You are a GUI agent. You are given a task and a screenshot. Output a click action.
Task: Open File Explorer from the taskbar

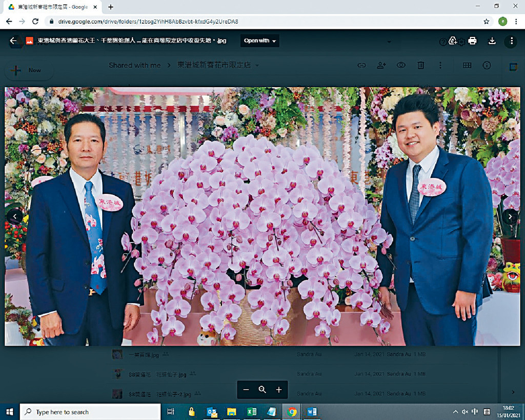point(232,412)
